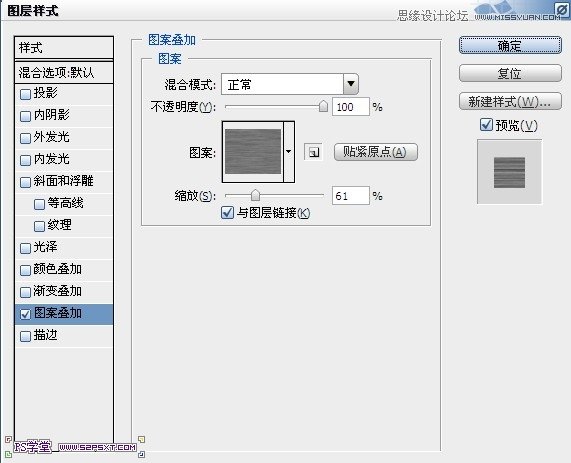Enable the 纹理 texture checkbox
The height and width of the screenshot is (463, 571).
(x=39, y=226)
